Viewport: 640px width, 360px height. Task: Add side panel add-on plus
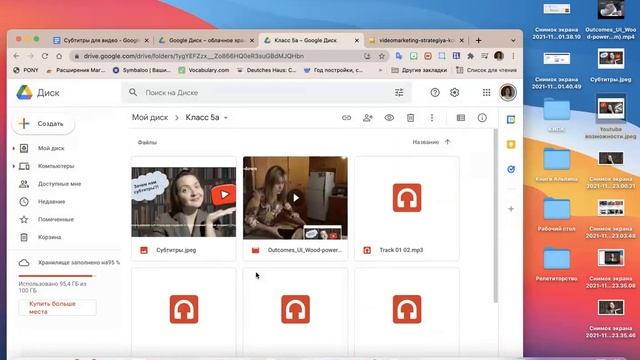[511, 209]
